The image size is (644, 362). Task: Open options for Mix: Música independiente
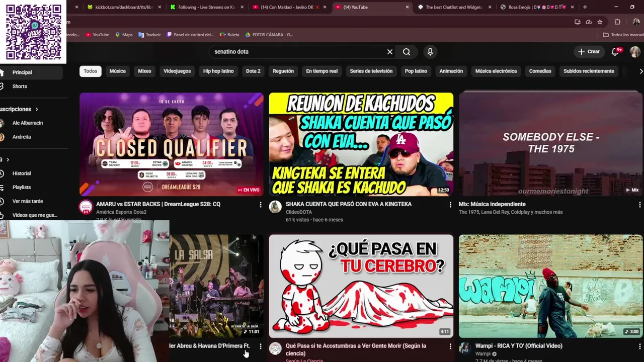[639, 205]
